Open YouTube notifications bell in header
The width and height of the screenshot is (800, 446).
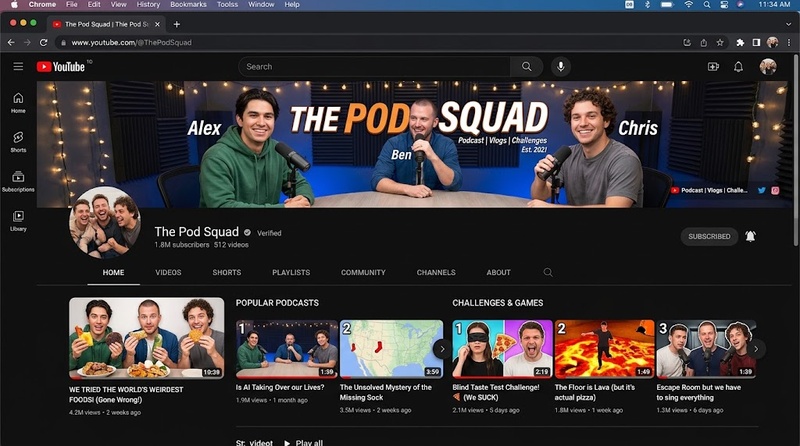(x=738, y=66)
